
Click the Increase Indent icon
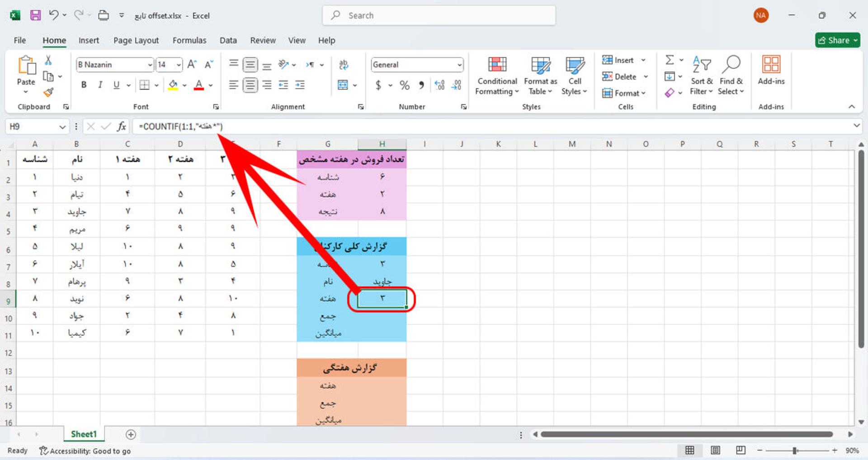point(300,85)
